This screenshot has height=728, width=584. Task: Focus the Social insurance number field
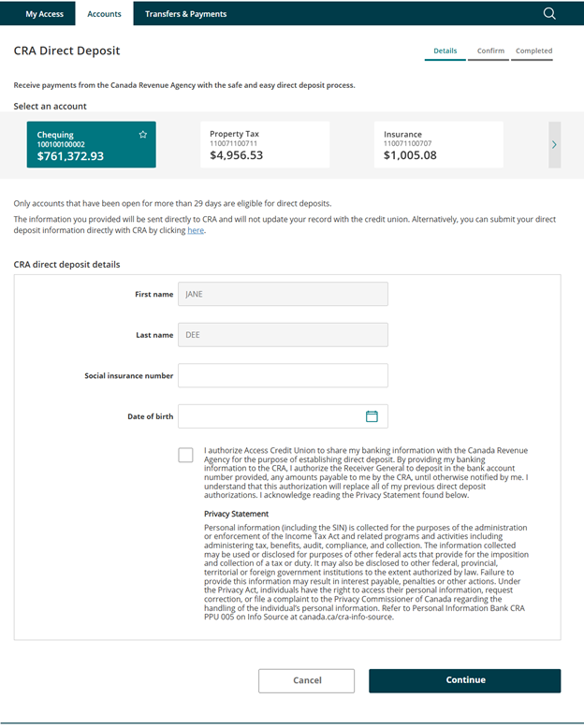coord(283,375)
